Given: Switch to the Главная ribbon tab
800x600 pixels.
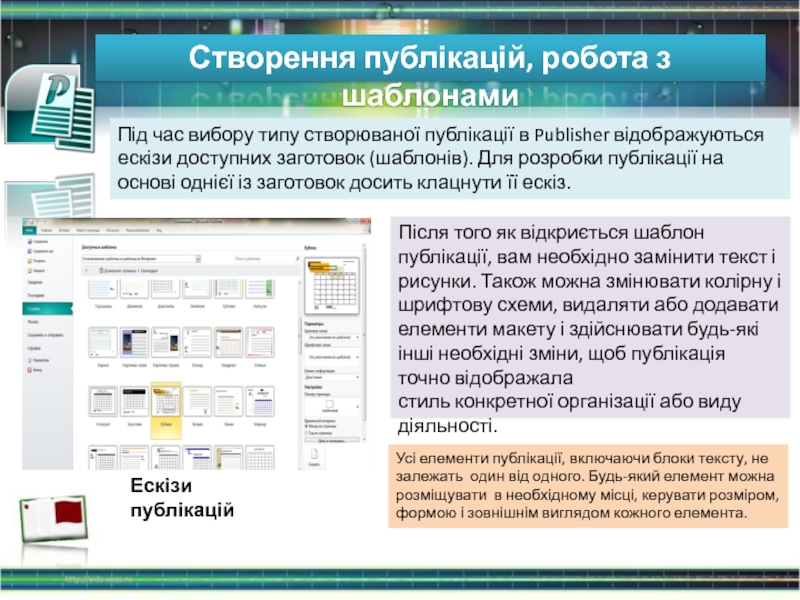Looking at the screenshot, I should 46,231.
